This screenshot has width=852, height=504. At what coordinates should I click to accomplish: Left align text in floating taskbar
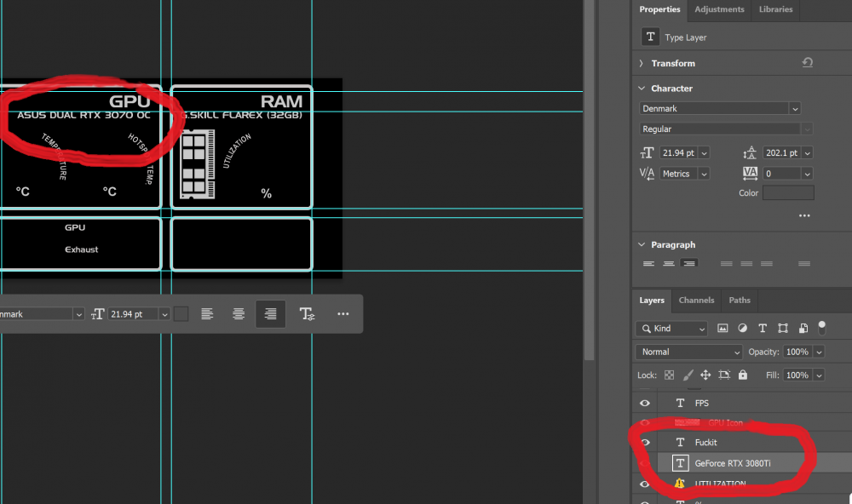pyautogui.click(x=207, y=314)
